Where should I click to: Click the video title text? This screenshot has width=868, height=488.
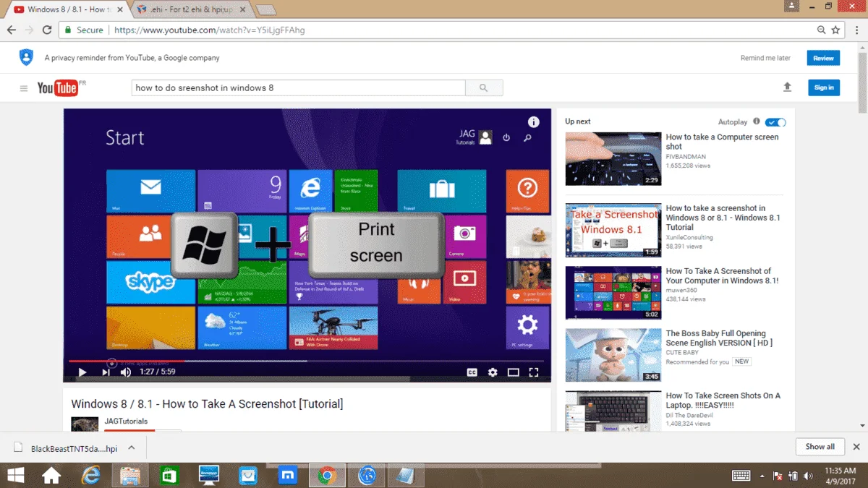click(207, 403)
